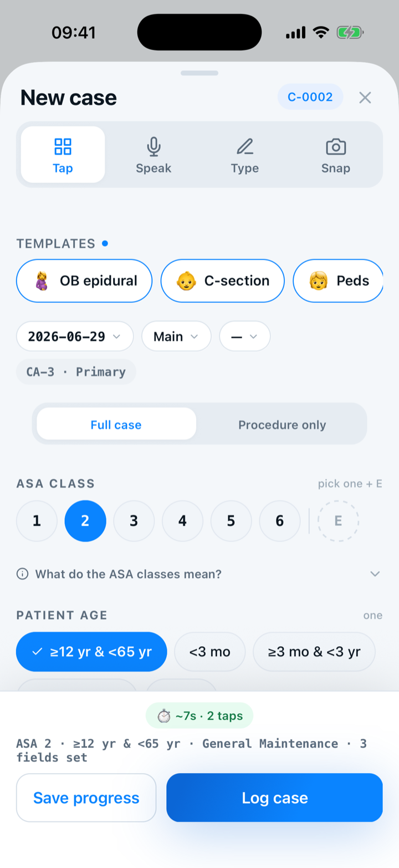
Task: Switch to Type pencil input
Action: (x=244, y=155)
